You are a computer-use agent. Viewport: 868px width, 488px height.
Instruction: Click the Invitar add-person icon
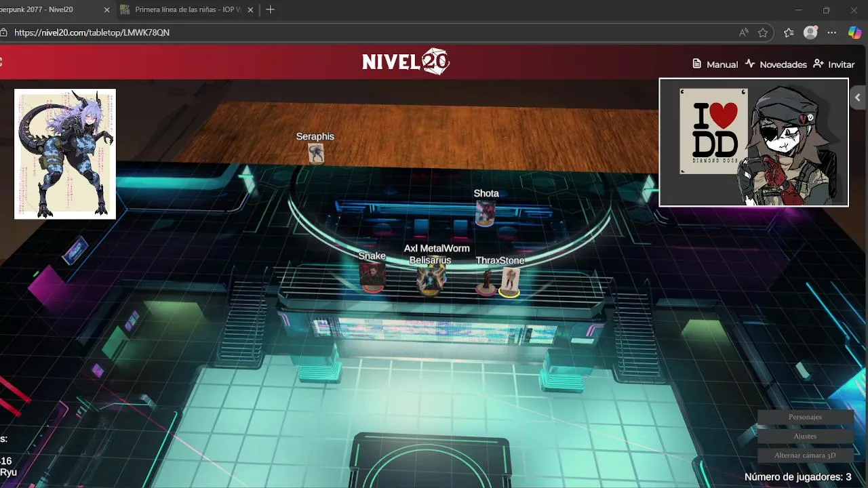(818, 64)
